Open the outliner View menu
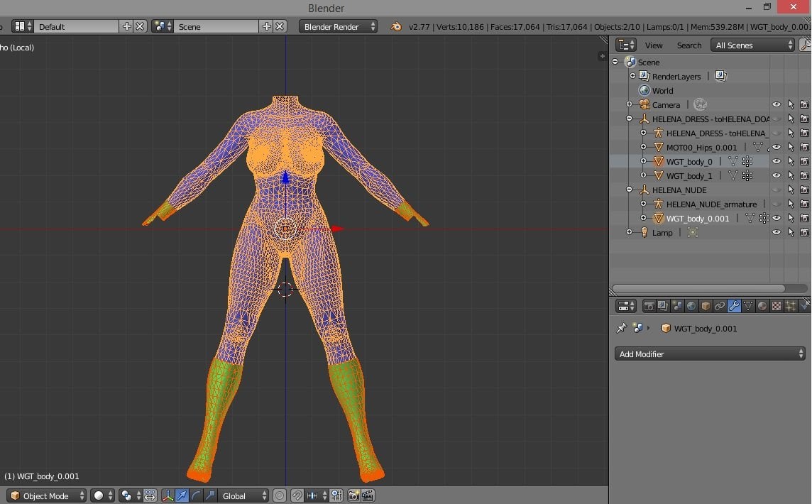 (x=654, y=45)
